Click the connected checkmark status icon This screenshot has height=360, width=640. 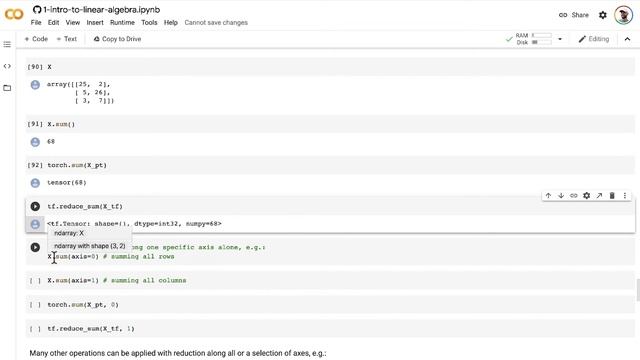click(509, 39)
